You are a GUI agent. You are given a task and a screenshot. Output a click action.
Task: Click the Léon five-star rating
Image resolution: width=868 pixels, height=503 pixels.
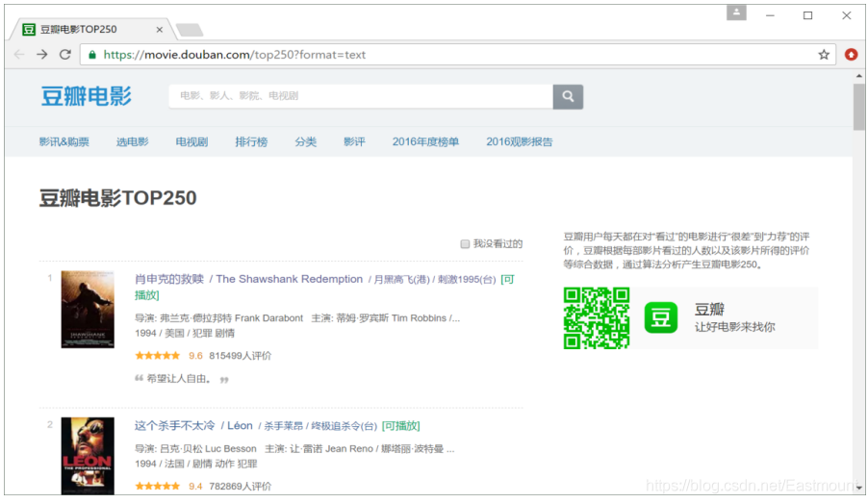(157, 487)
